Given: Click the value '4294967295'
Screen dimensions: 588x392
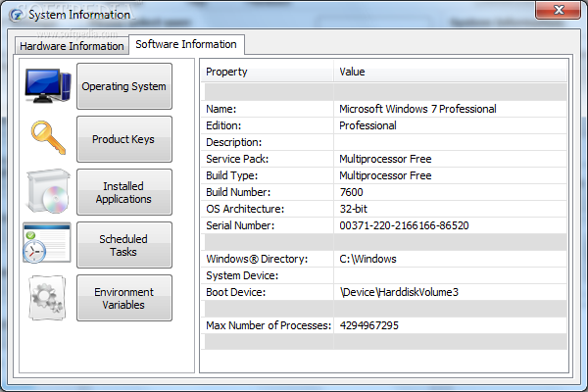Looking at the screenshot, I should click(369, 325).
